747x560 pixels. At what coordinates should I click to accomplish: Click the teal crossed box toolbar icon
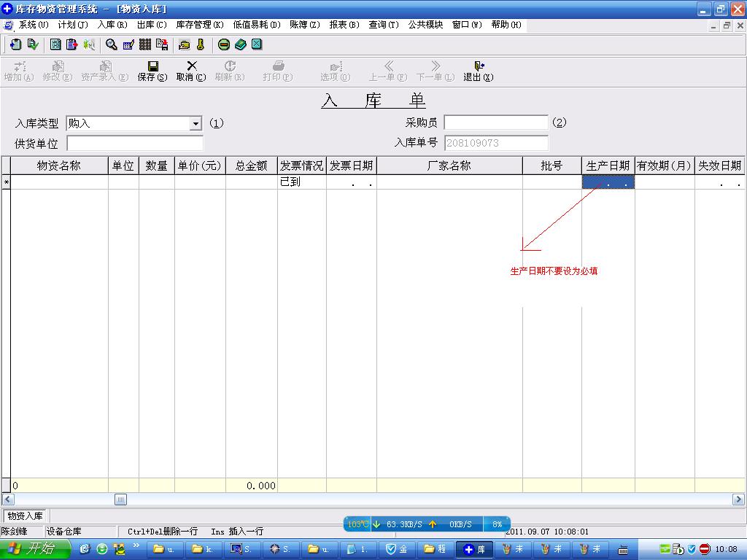click(x=257, y=44)
